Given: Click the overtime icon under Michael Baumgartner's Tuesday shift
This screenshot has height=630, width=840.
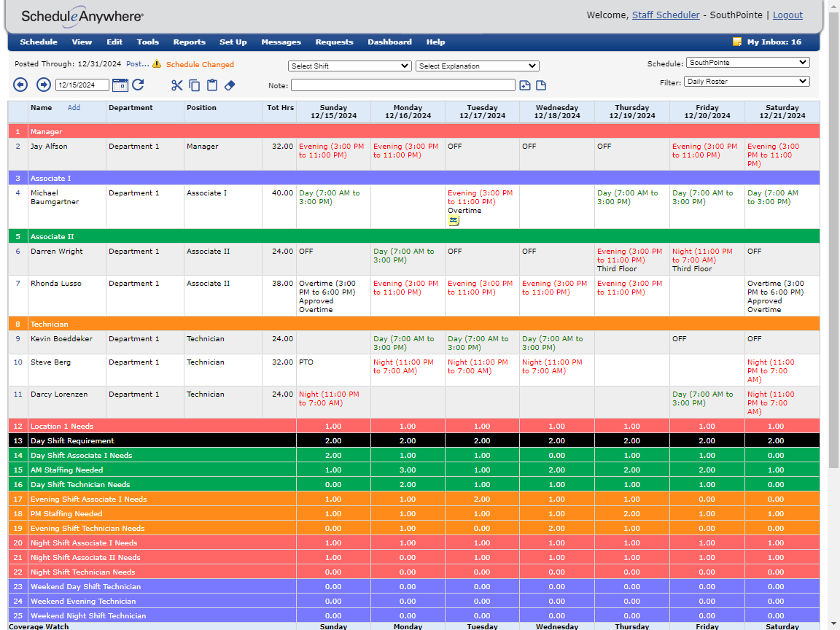Looking at the screenshot, I should point(454,220).
